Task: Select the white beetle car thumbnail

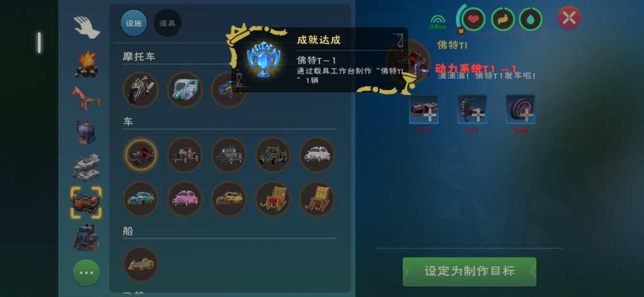Action: point(317,154)
